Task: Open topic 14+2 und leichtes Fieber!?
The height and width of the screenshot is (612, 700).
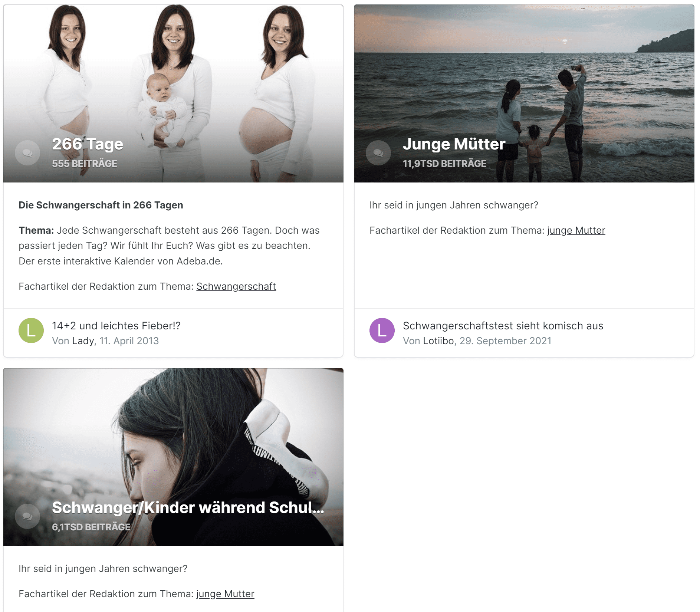Action: coord(116,326)
